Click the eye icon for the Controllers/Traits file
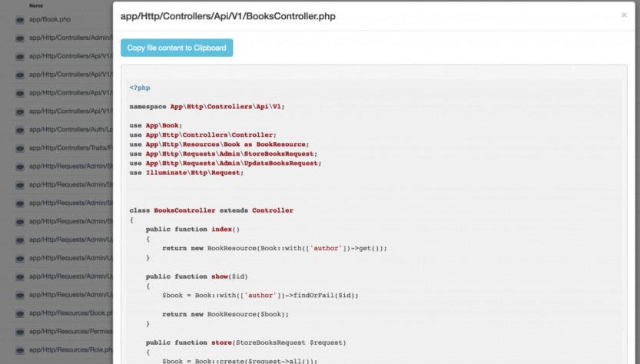The image size is (640, 364). point(20,147)
